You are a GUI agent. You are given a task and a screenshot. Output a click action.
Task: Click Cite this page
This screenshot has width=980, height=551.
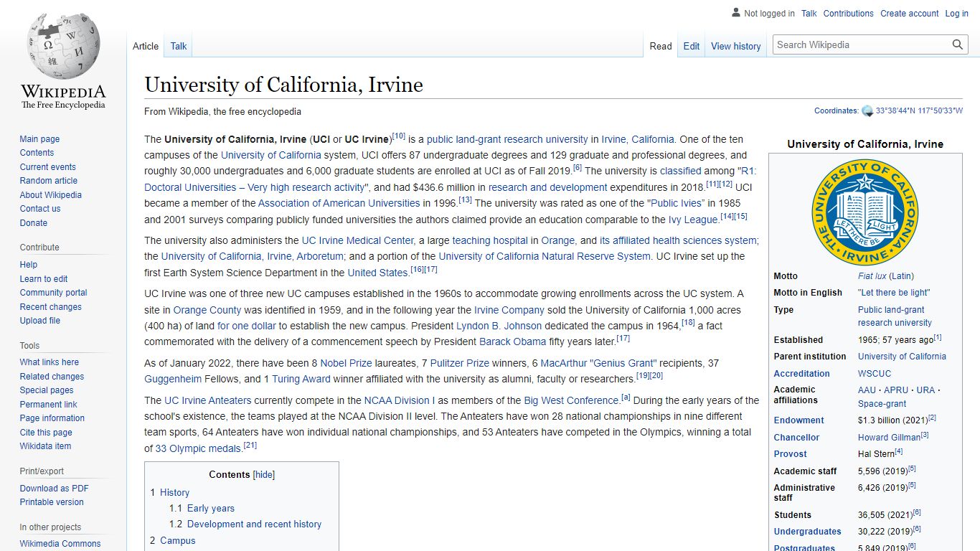46,433
